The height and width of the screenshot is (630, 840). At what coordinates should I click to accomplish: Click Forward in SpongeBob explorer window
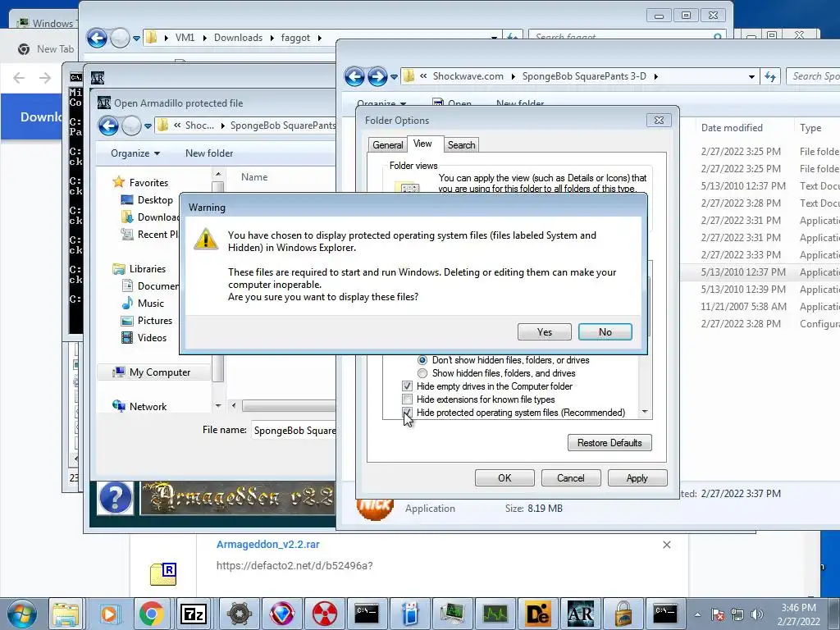pos(377,76)
